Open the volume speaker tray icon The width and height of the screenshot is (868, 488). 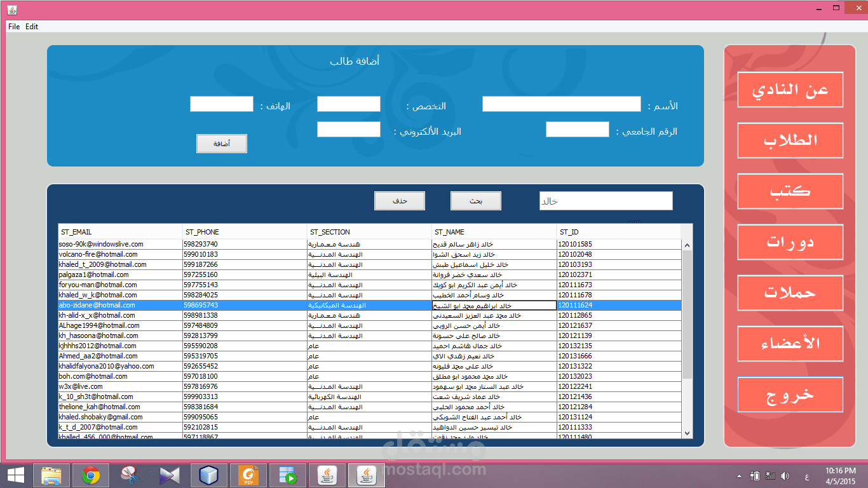click(x=785, y=475)
